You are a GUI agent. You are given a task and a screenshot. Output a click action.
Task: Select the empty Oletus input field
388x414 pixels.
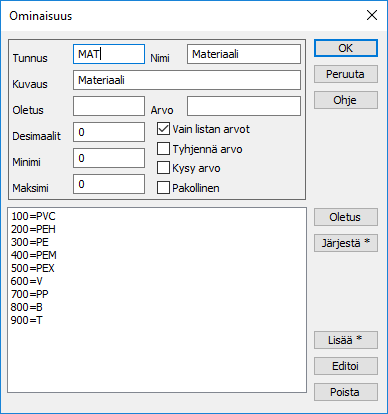tap(109, 106)
